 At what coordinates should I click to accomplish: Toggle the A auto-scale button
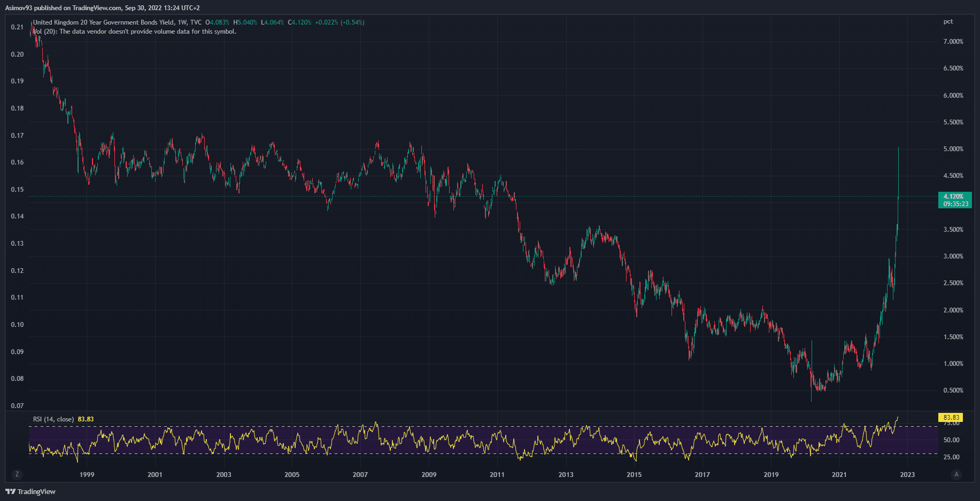956,474
